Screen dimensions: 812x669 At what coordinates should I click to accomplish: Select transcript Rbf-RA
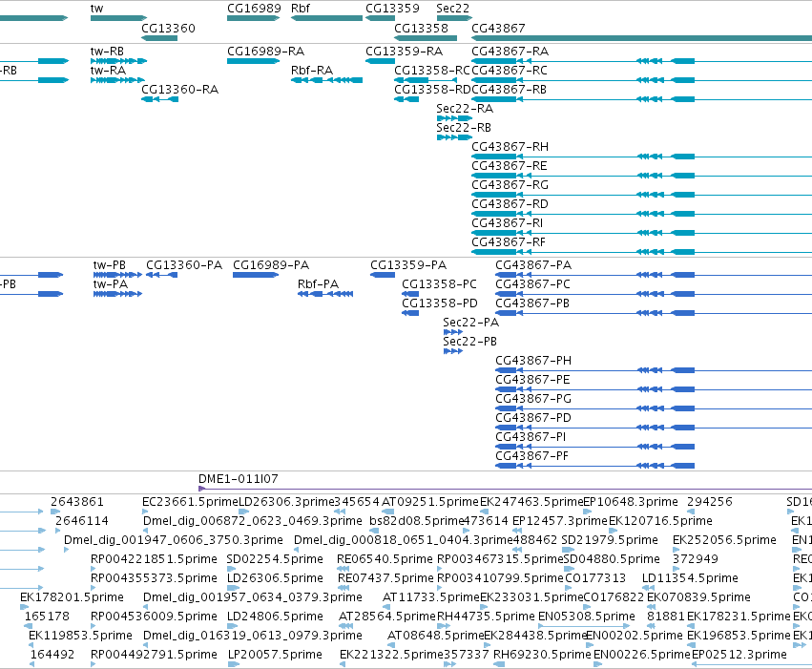click(312, 71)
